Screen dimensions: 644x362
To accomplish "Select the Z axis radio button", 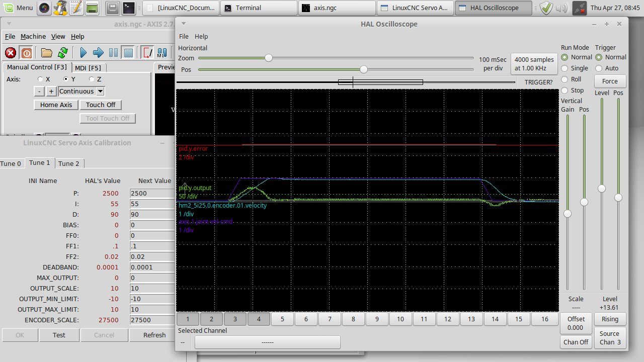I will tap(92, 79).
